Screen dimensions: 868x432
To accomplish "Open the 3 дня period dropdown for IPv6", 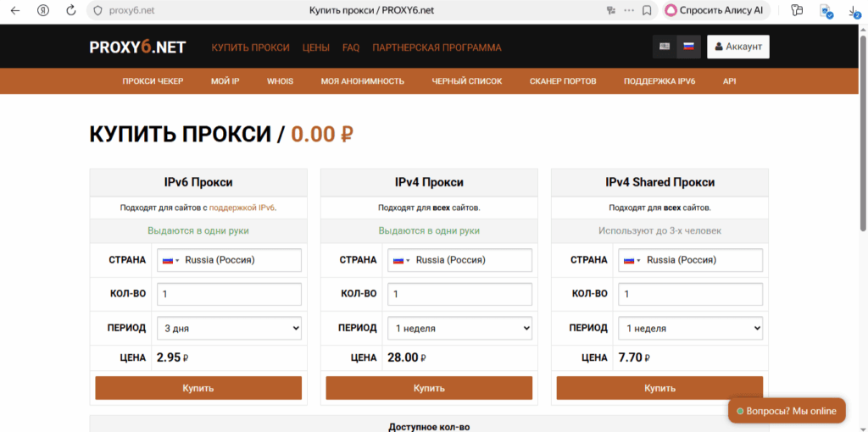I will click(229, 328).
